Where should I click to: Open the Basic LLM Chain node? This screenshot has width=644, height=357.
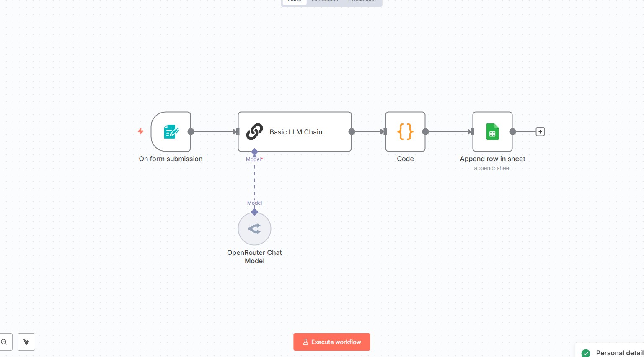295,131
